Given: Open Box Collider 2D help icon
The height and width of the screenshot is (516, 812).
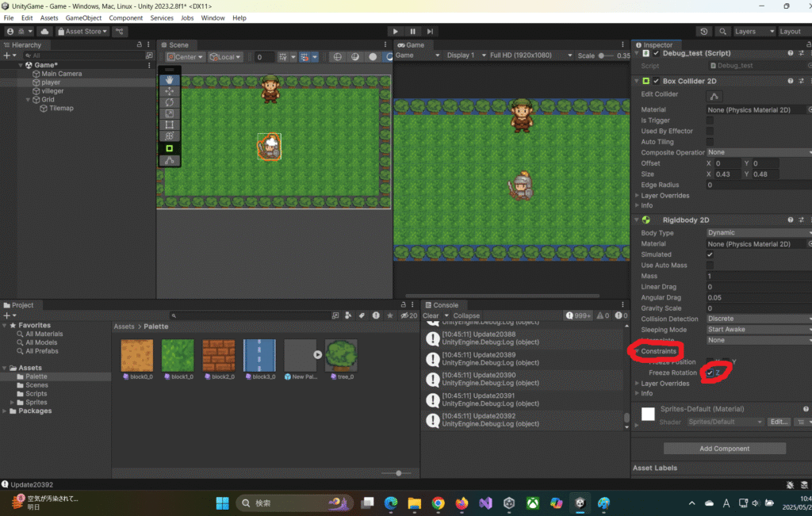Looking at the screenshot, I should [x=791, y=81].
